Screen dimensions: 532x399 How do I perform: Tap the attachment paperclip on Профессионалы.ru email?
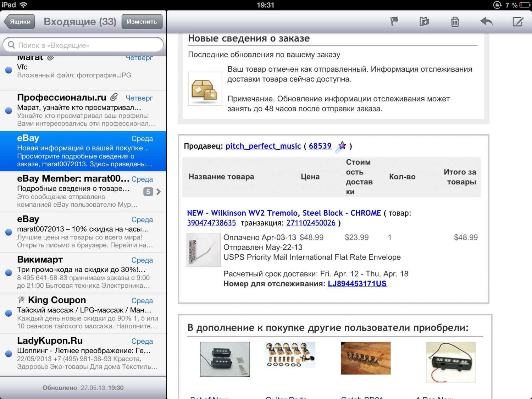pyautogui.click(x=114, y=97)
